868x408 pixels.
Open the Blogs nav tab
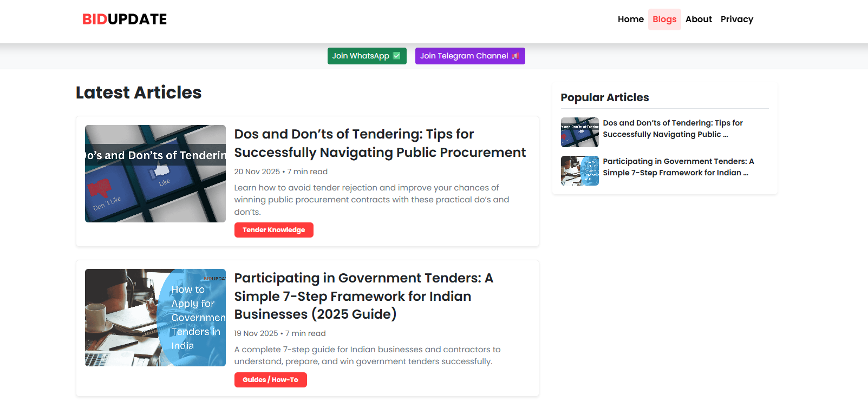pos(664,19)
